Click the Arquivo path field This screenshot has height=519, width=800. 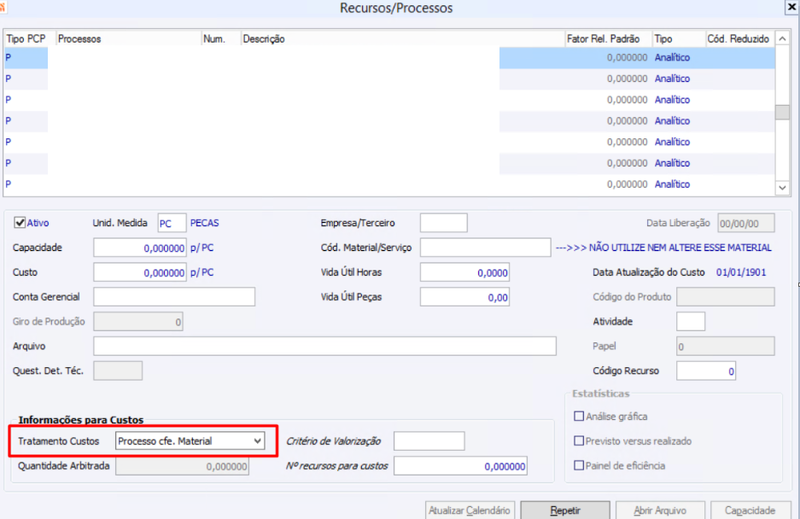(x=324, y=346)
